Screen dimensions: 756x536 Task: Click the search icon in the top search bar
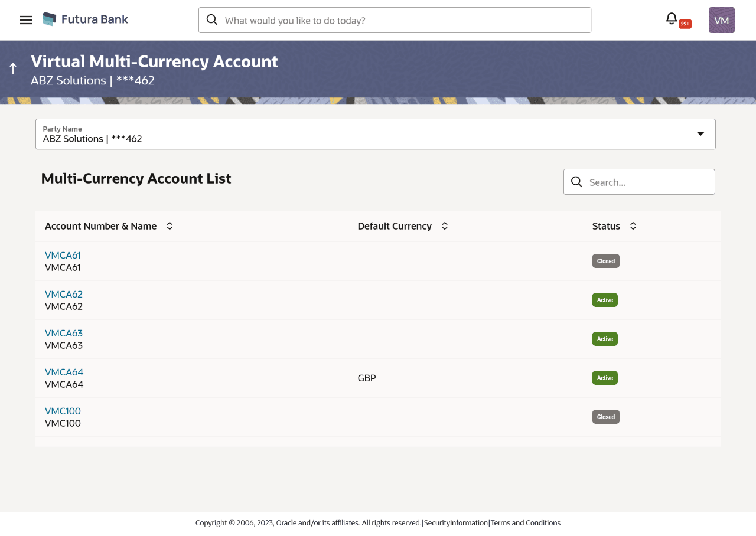pyautogui.click(x=211, y=19)
